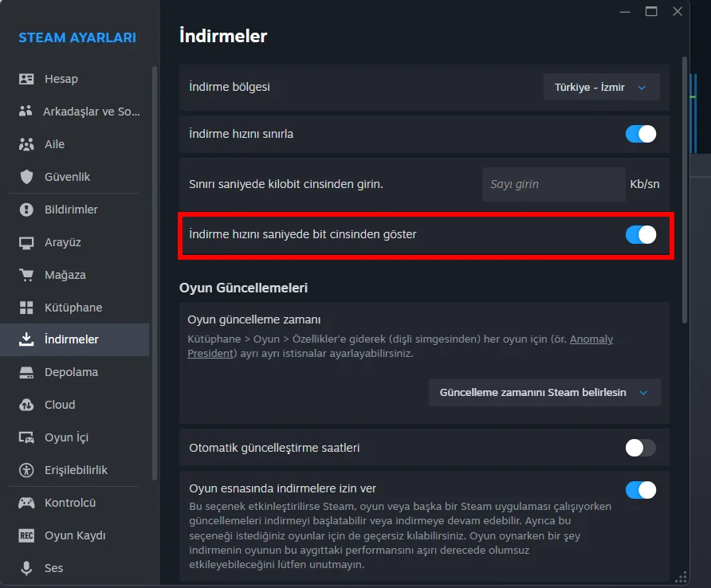The image size is (711, 588).
Task: Open Güncelleme zamanını Steam belirlesin dropdown
Action: 544,393
